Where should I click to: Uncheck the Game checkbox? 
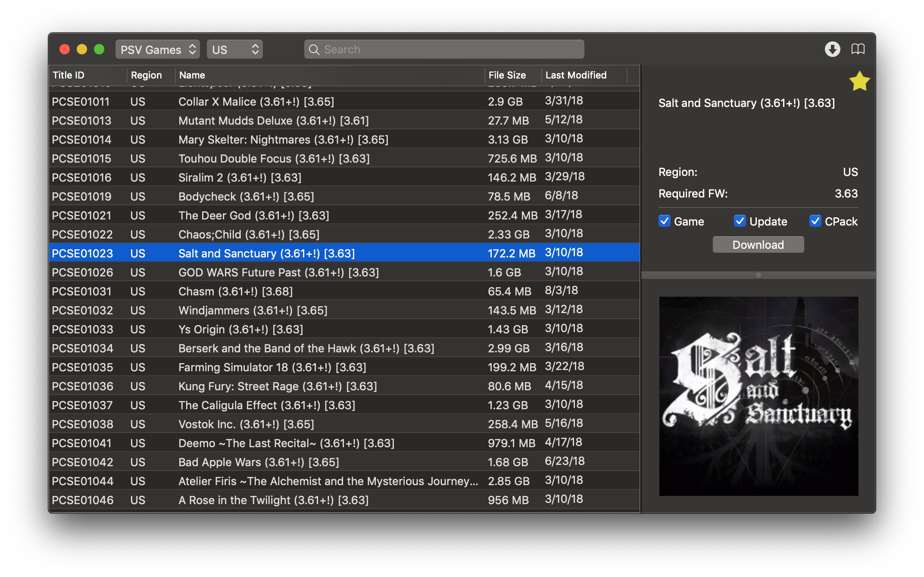(664, 221)
